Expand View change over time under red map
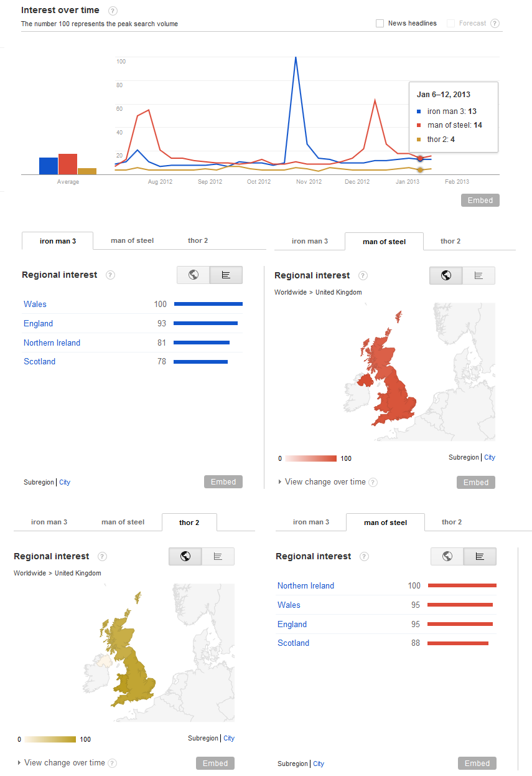The height and width of the screenshot is (776, 532). click(x=322, y=482)
